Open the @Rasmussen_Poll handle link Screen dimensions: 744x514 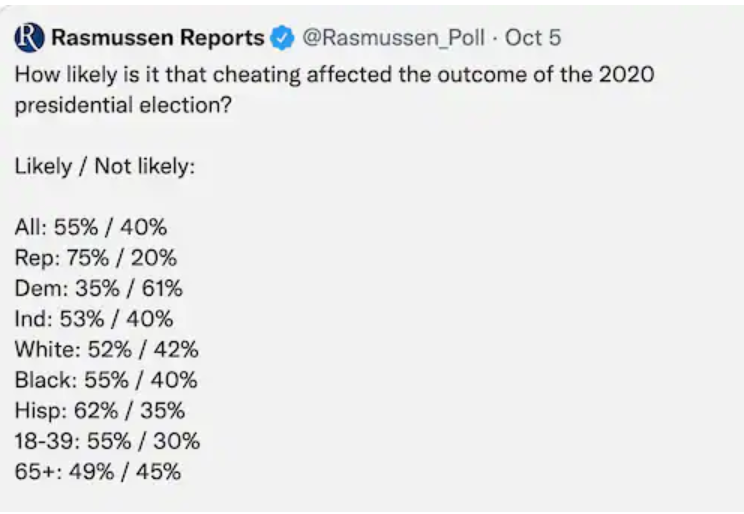pos(392,39)
